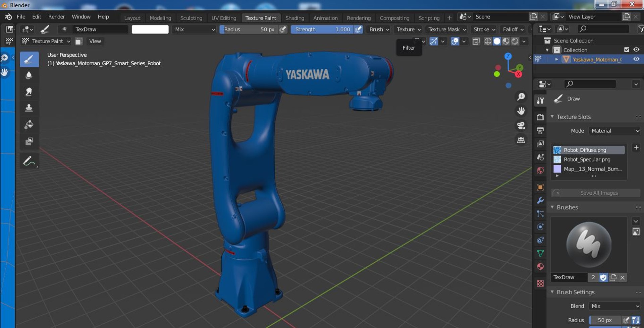Click the viewport pan hand icon
The width and height of the screenshot is (644, 328).
[521, 111]
